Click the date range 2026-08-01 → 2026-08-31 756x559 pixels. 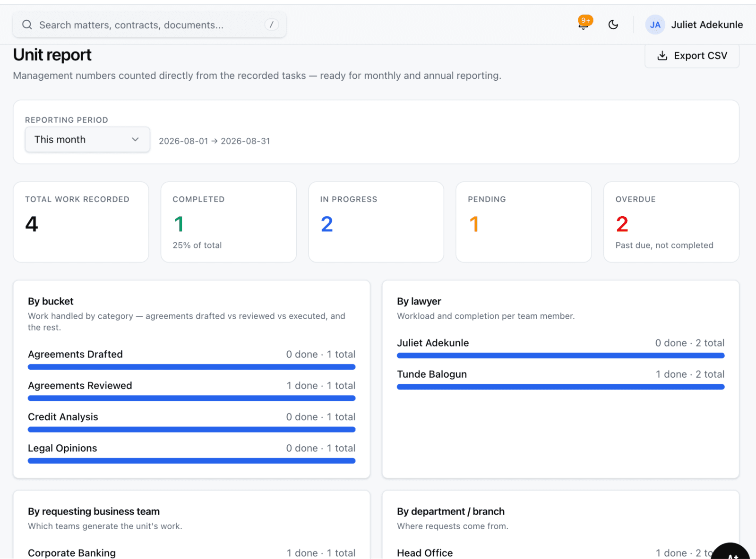click(215, 141)
